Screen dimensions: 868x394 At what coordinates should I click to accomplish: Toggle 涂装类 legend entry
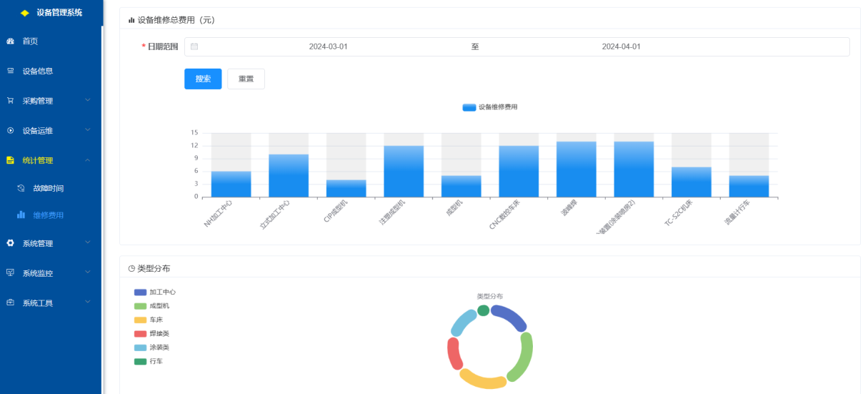click(x=151, y=348)
